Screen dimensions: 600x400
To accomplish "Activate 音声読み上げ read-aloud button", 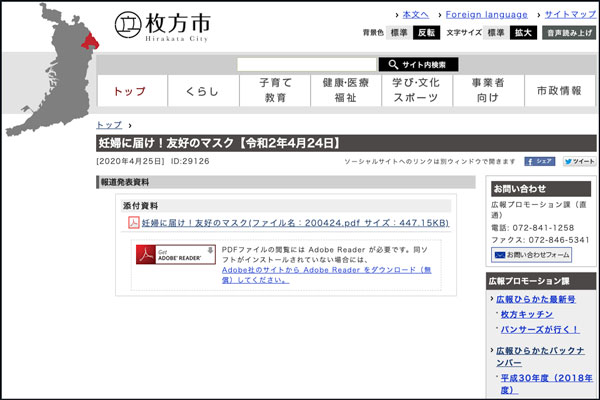I will pos(569,33).
